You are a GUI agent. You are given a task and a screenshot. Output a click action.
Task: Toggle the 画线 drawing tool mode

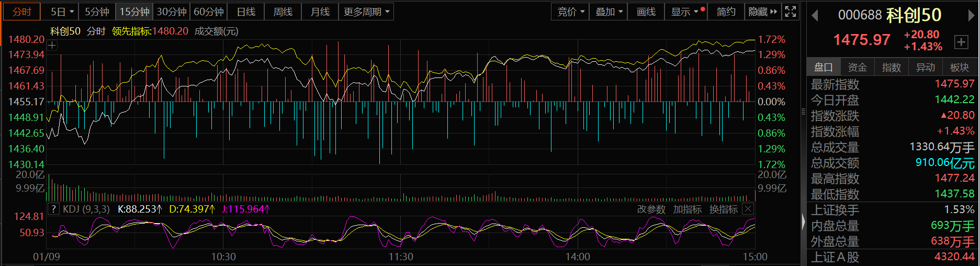click(646, 12)
